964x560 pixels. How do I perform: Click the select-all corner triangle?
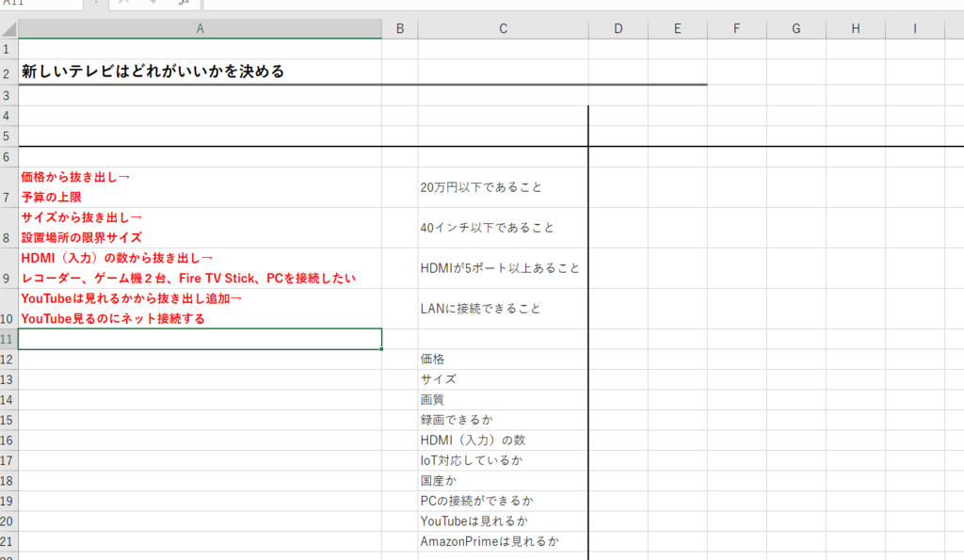coord(8,29)
